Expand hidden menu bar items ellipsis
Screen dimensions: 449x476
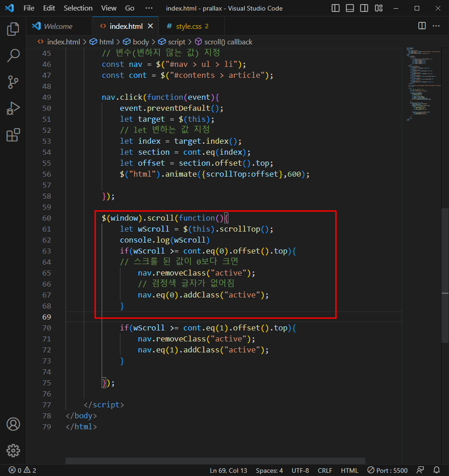pyautogui.click(x=149, y=8)
